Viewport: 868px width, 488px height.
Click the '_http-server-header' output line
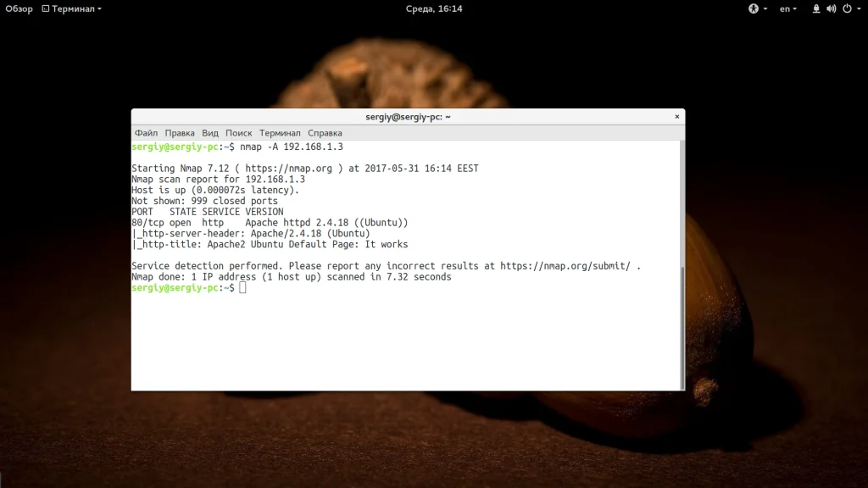tap(251, 234)
